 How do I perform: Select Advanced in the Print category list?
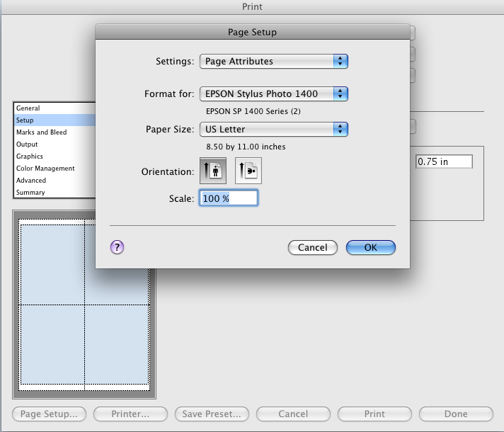[55, 180]
